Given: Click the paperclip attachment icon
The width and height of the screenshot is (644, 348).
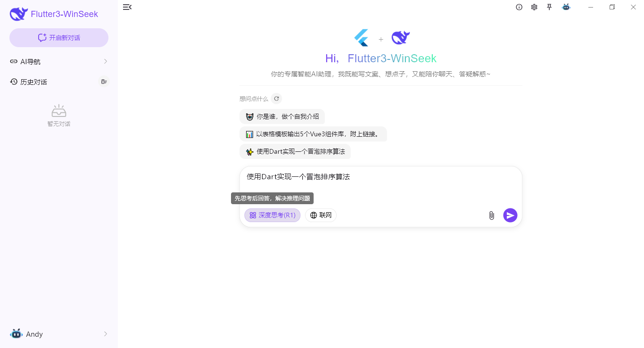Looking at the screenshot, I should pos(491,215).
